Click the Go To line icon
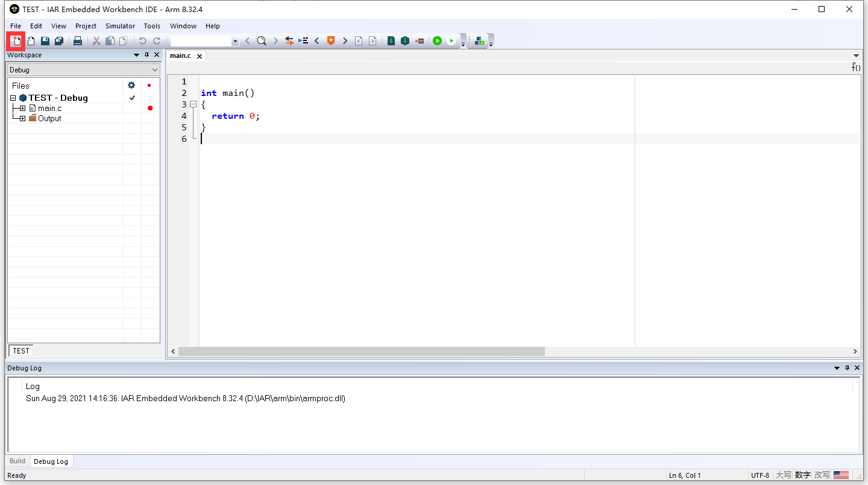This screenshot has height=485, width=868. click(303, 41)
